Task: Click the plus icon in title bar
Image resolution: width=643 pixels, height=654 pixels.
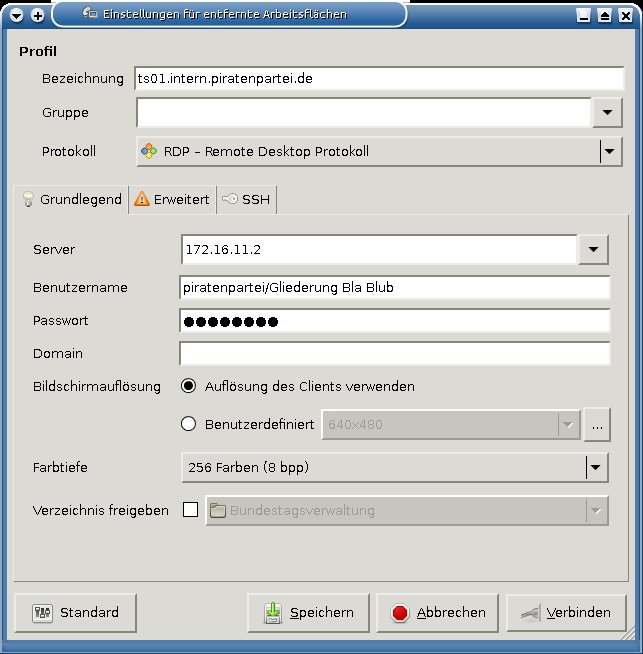Action: 38,15
